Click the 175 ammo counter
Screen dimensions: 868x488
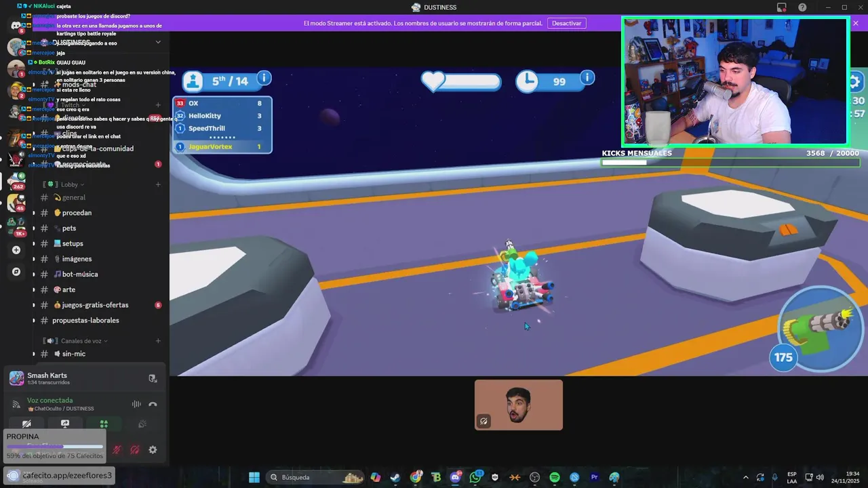pos(783,357)
